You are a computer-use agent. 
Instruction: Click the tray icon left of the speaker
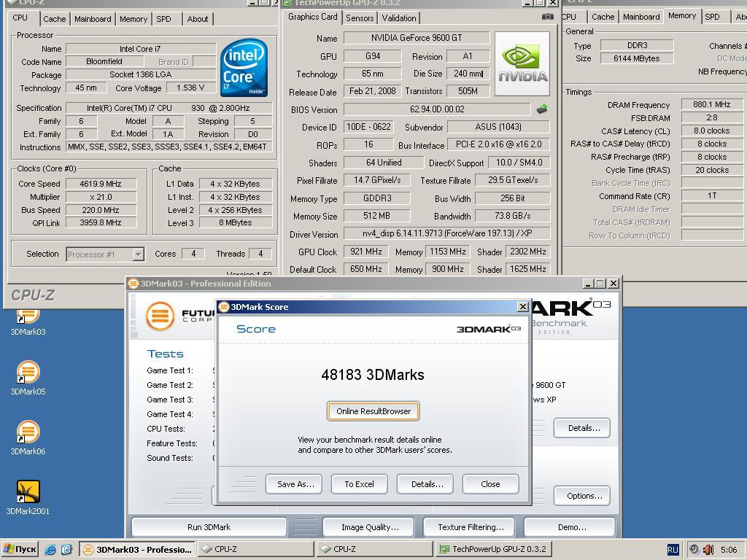[x=694, y=550]
